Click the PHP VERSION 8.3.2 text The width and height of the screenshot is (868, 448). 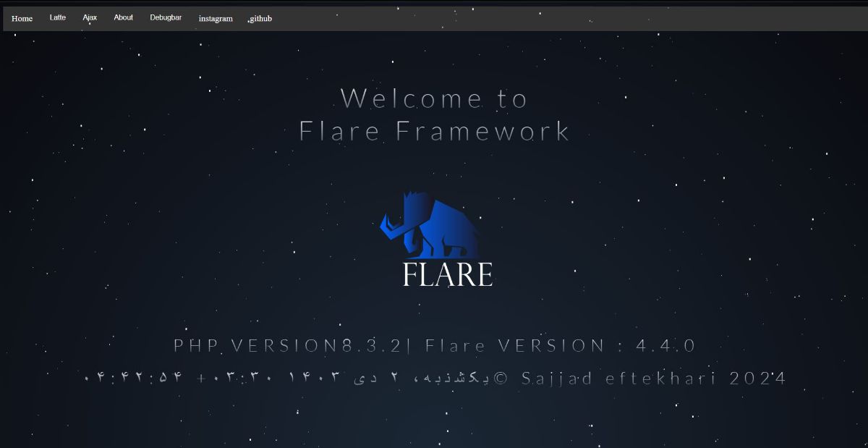[288, 346]
